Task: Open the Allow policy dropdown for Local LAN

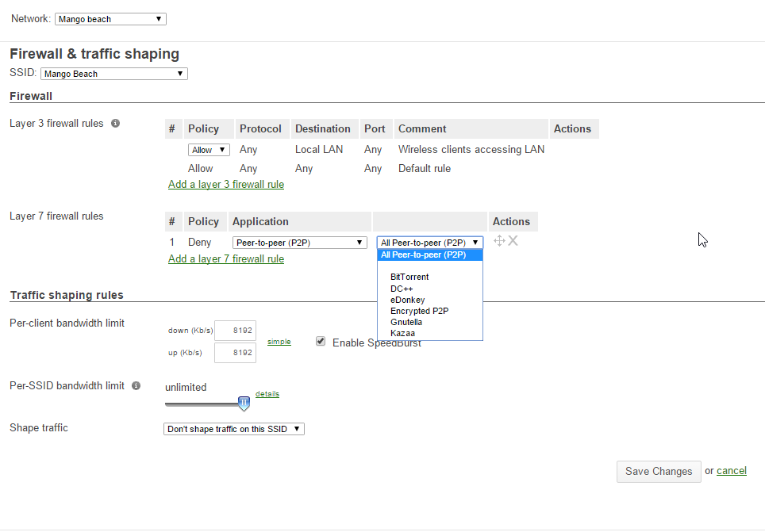Action: (x=209, y=150)
